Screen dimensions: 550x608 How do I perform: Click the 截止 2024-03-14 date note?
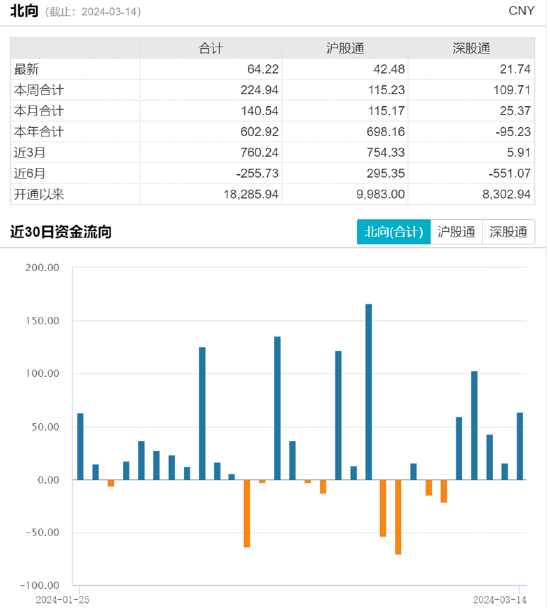pyautogui.click(x=93, y=12)
